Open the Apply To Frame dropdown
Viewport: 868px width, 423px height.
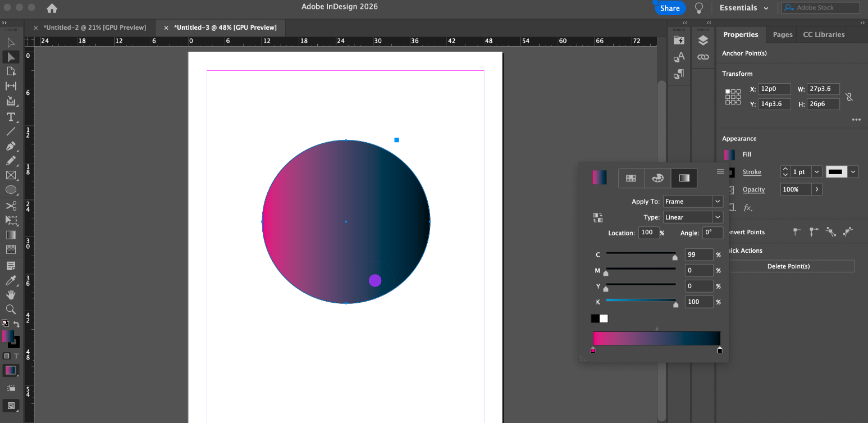(x=692, y=202)
